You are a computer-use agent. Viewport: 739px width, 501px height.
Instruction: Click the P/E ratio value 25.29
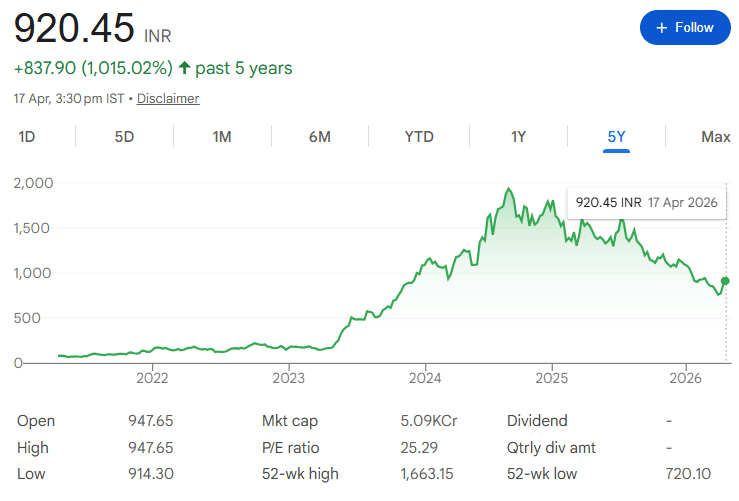click(419, 447)
